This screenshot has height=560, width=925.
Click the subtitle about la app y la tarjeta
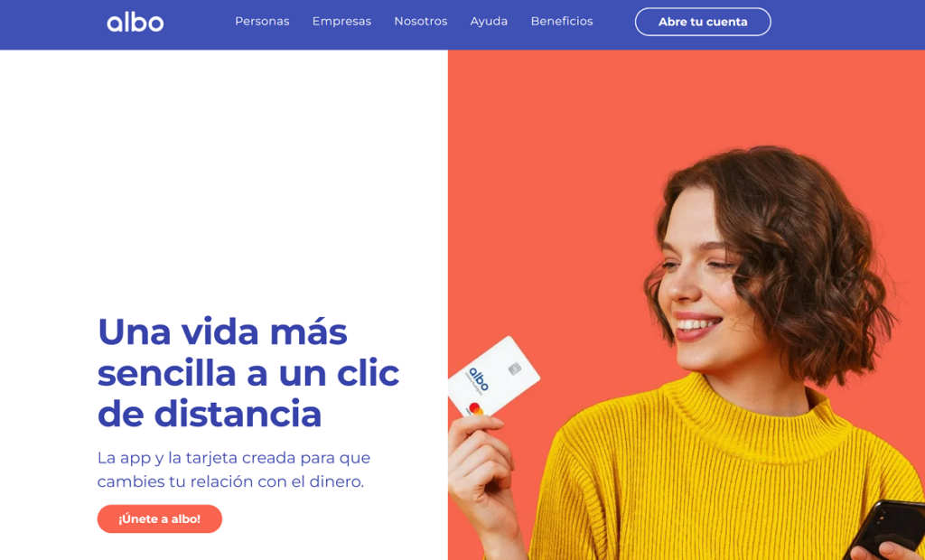click(234, 470)
